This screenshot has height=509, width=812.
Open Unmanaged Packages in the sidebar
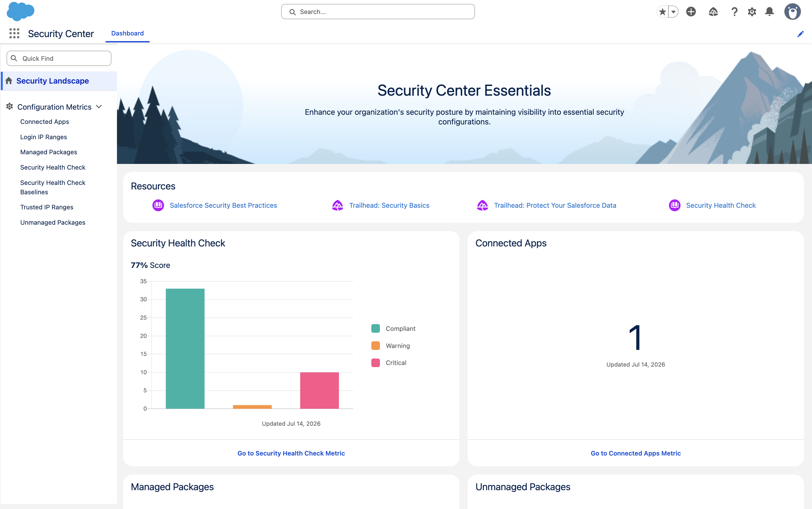pos(53,223)
